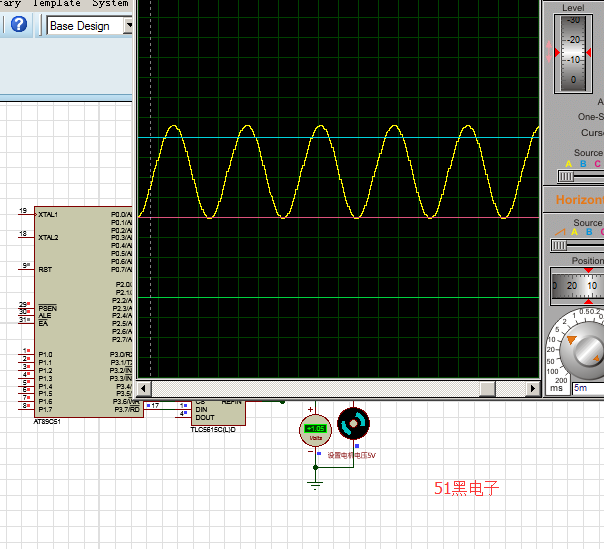Move the trigger Source slider handle

(x=565, y=176)
